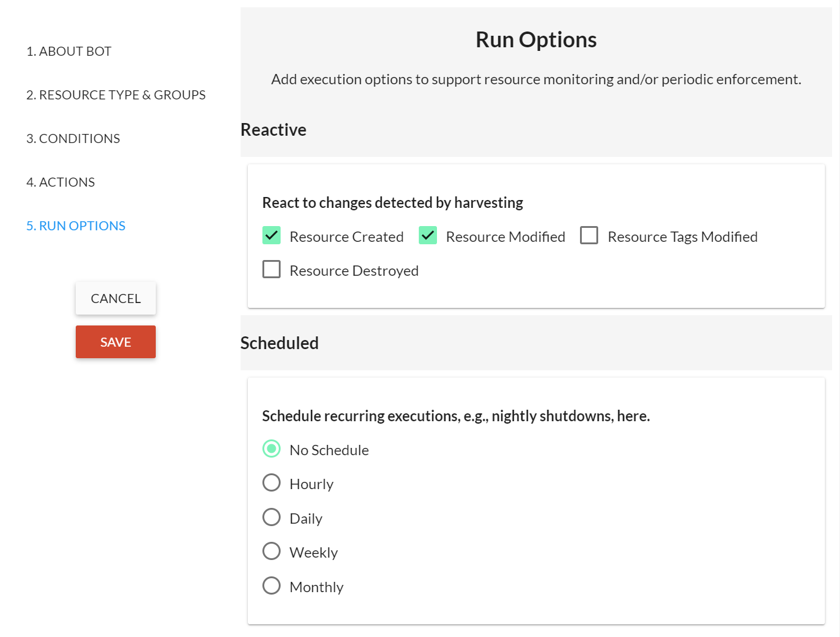Navigate to the Actions step
Image resolution: width=840 pixels, height=637 pixels.
point(61,182)
